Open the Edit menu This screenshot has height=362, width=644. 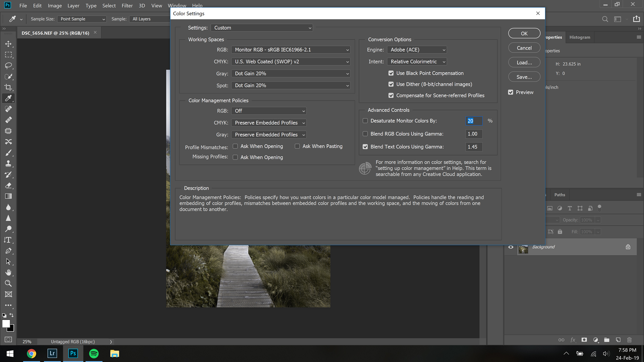point(37,5)
